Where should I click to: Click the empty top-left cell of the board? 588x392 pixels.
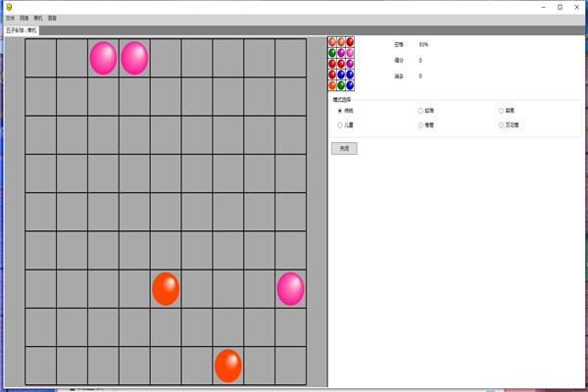40,58
